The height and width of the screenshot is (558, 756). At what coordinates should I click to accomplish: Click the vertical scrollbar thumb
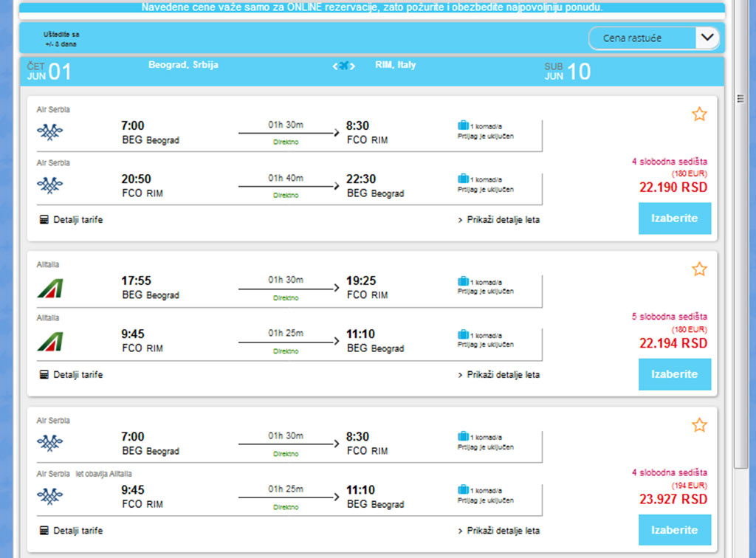[x=740, y=233]
